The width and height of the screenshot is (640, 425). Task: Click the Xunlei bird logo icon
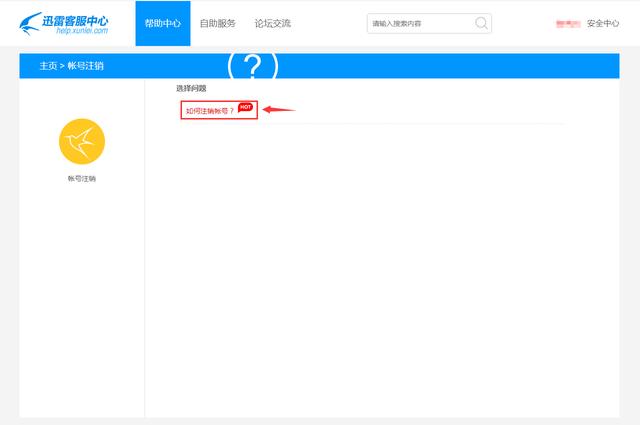click(32, 24)
